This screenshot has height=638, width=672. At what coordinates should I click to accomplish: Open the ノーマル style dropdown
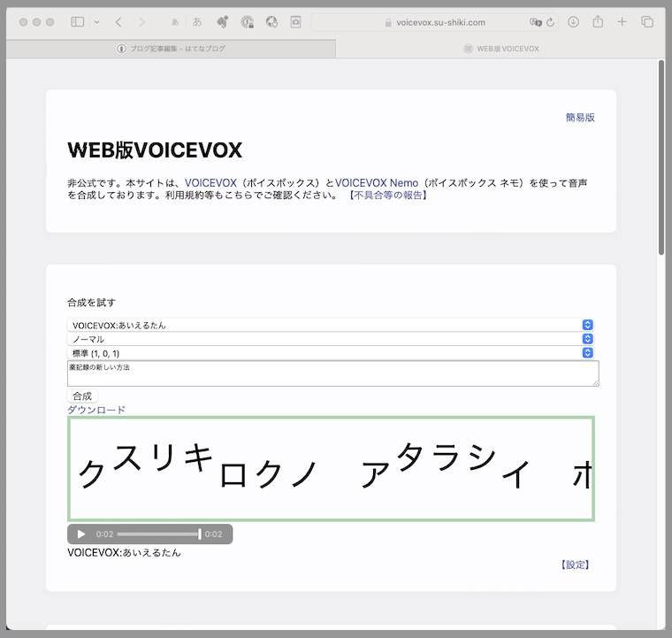[331, 339]
